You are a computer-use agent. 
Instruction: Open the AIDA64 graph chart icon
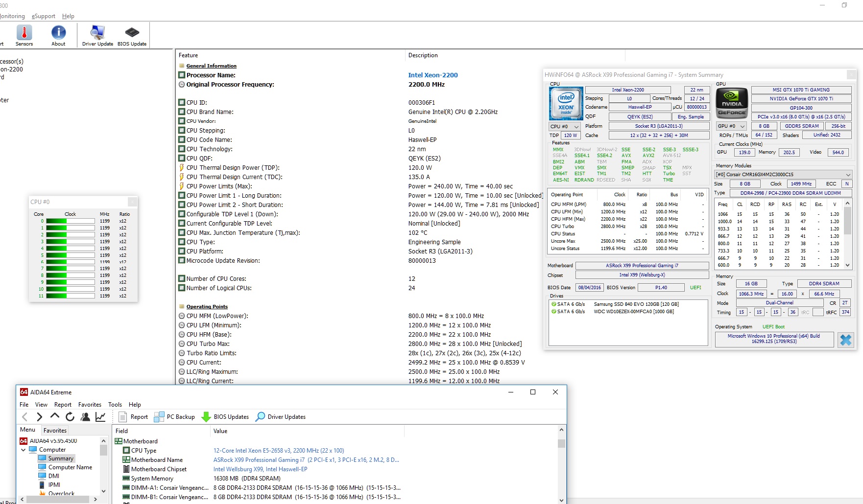tap(100, 417)
